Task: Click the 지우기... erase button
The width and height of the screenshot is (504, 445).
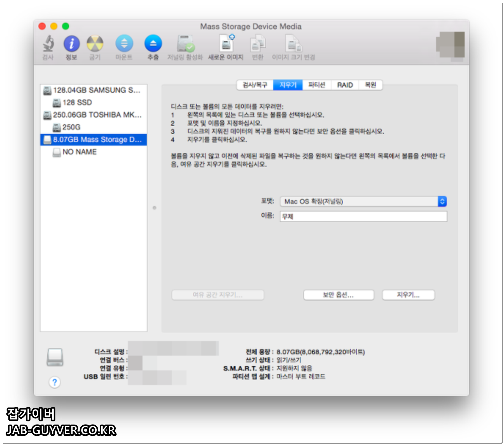Action: coord(409,295)
